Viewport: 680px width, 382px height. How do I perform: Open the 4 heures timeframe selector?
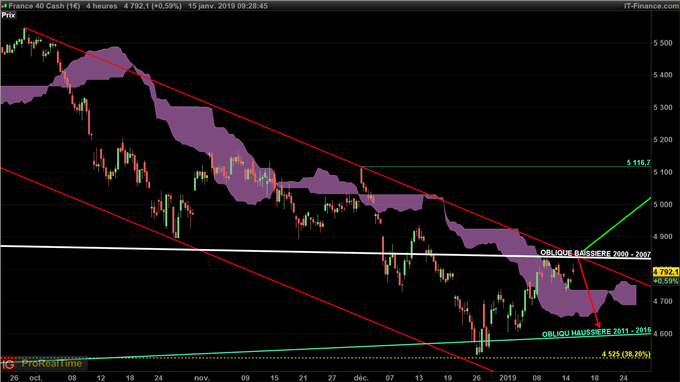101,6
